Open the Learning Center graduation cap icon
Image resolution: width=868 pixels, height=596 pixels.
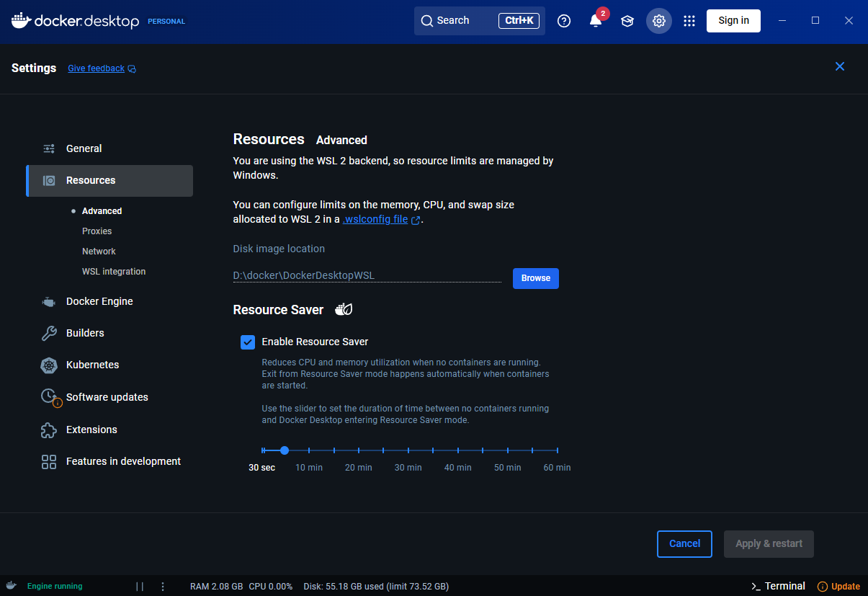[627, 21]
